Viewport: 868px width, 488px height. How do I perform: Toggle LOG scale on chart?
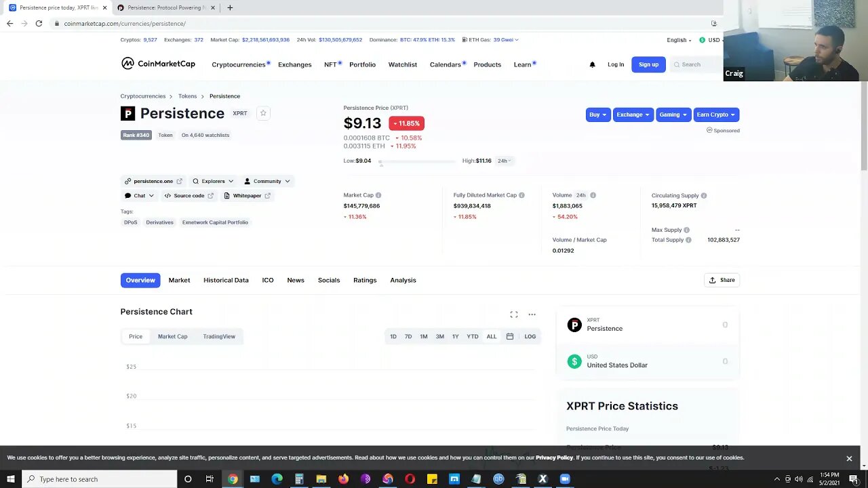pos(530,336)
